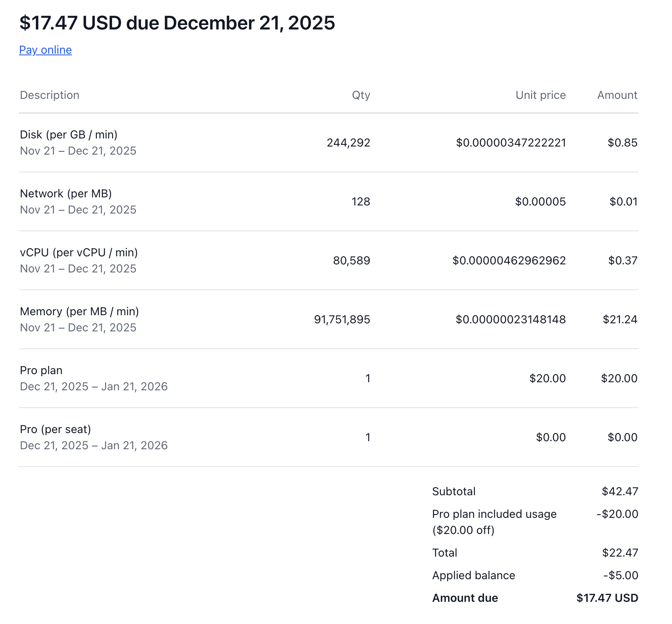The width and height of the screenshot is (672, 624).
Task: Click the bold Amount due $17.47 USD value
Action: [607, 598]
